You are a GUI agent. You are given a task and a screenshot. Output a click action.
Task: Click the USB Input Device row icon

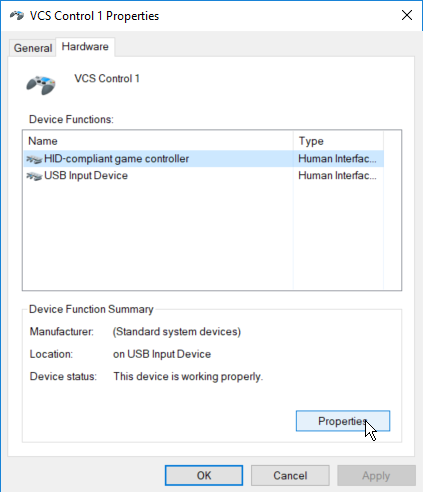34,176
